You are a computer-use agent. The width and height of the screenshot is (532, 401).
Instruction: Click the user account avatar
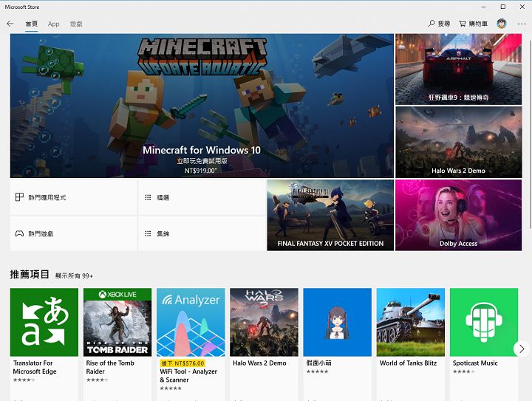(x=502, y=24)
